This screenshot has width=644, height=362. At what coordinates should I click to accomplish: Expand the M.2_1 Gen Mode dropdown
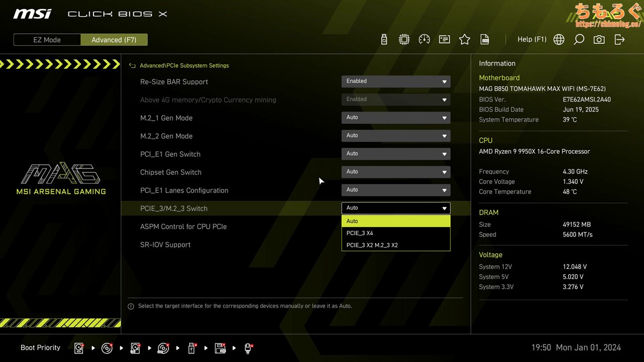click(x=395, y=118)
